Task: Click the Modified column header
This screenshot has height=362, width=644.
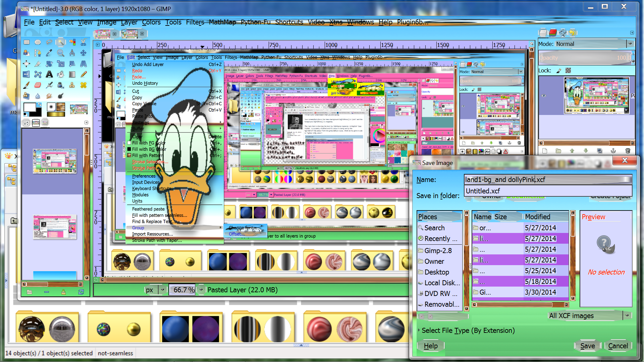Action: point(546,217)
